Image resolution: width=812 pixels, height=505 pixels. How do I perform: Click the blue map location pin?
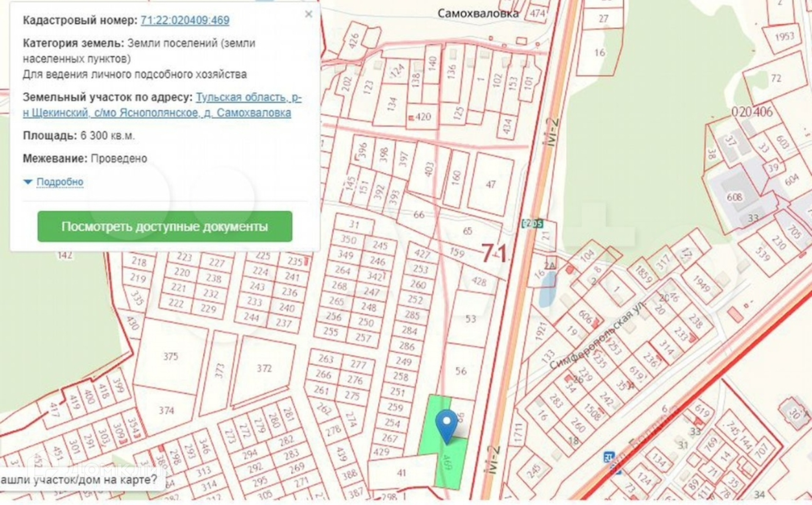click(x=446, y=423)
